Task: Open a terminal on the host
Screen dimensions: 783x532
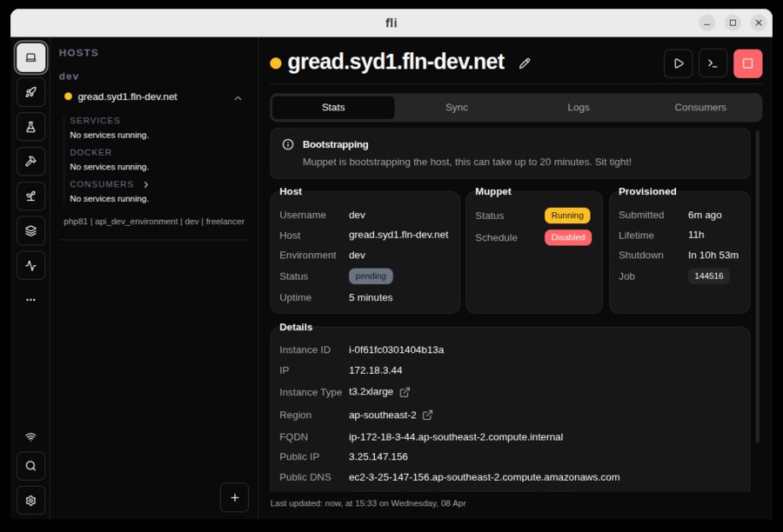Action: (713, 63)
